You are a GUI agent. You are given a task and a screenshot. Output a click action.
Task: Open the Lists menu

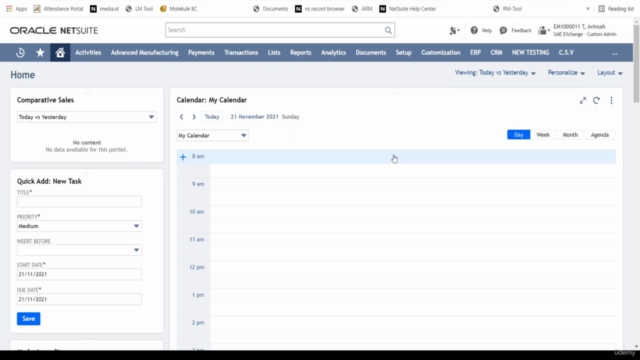click(x=274, y=53)
